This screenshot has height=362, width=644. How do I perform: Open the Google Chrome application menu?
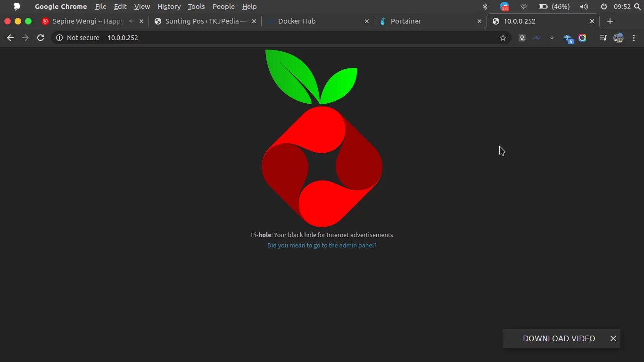tap(61, 7)
